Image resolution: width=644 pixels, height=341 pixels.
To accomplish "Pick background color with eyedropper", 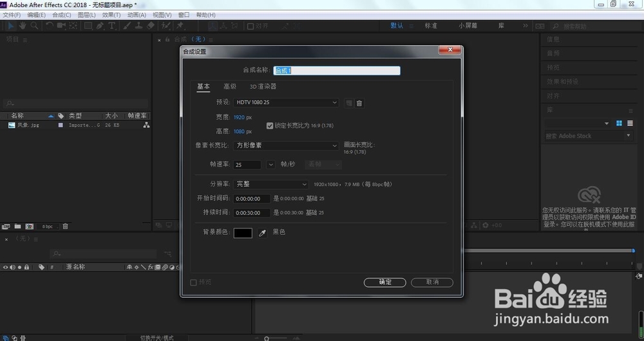I will pos(262,233).
